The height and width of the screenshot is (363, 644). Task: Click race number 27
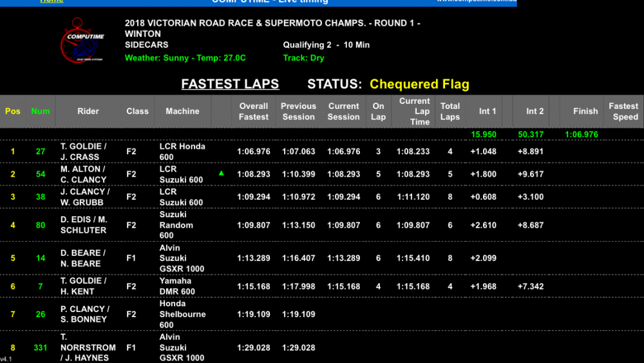click(40, 152)
